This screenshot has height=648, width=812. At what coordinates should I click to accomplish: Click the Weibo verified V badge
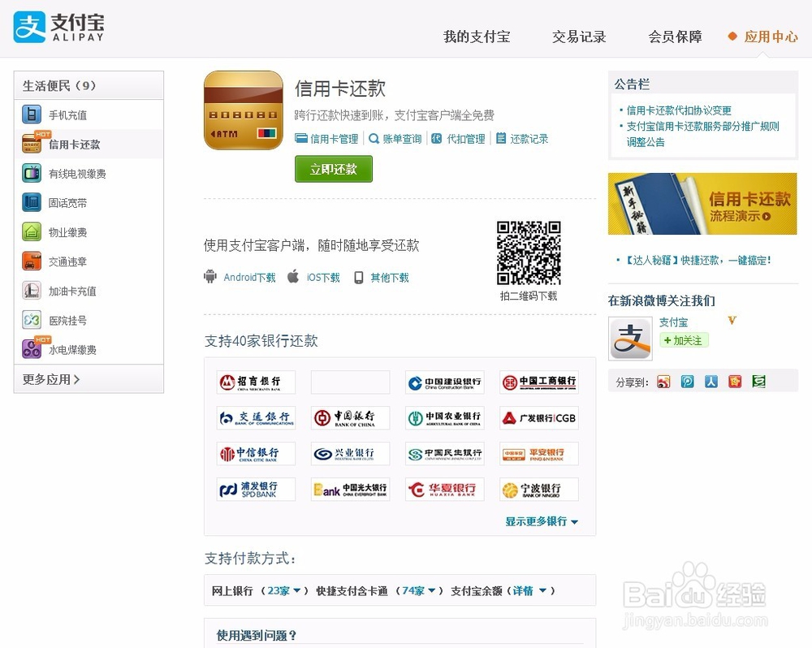point(732,320)
